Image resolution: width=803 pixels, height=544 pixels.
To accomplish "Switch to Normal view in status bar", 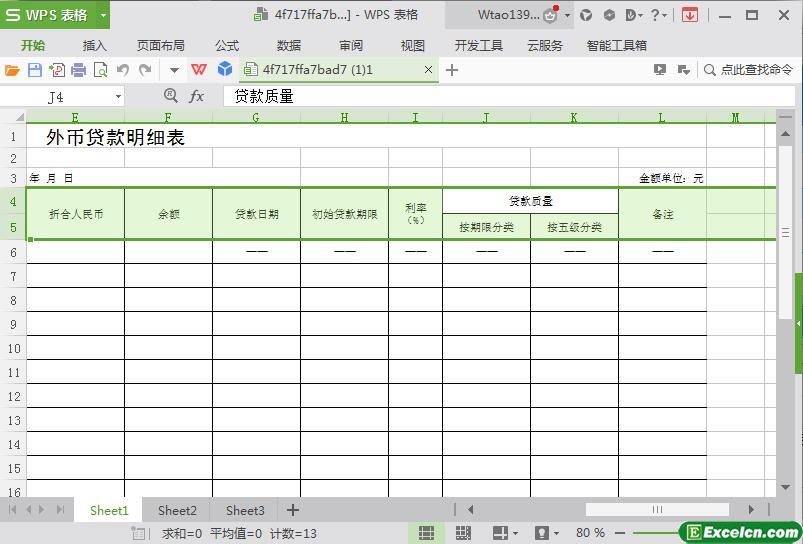I will pyautogui.click(x=426, y=533).
